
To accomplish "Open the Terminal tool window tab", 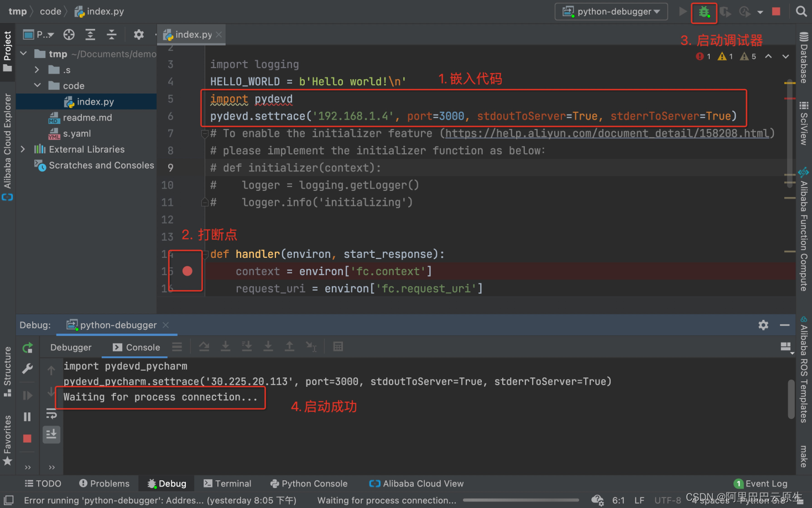I will point(227,484).
